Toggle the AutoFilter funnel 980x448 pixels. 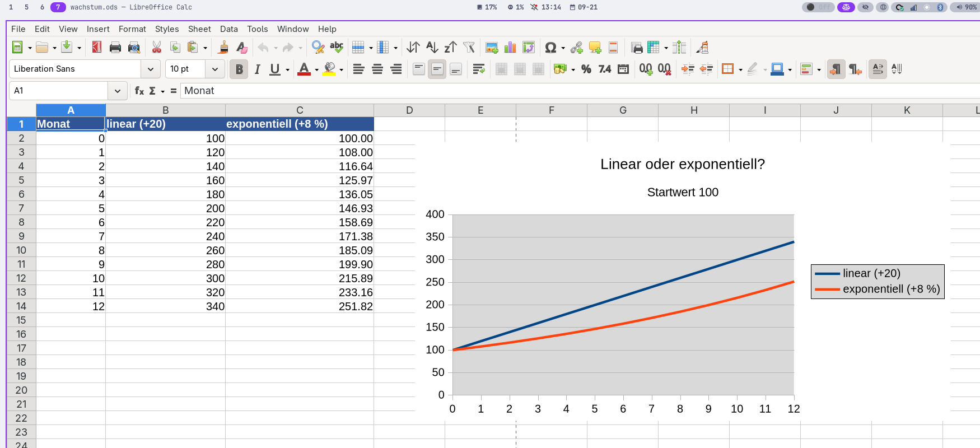click(469, 48)
